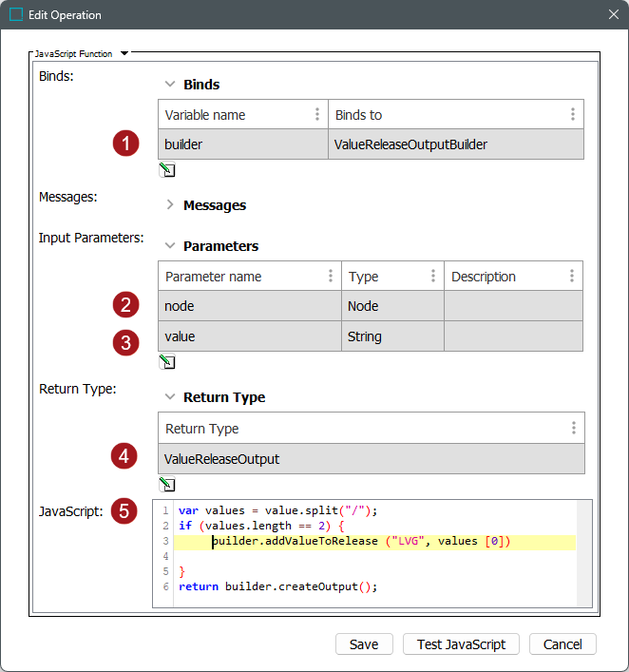Click the edit icon below Parameters table
629x672 pixels.
[167, 362]
